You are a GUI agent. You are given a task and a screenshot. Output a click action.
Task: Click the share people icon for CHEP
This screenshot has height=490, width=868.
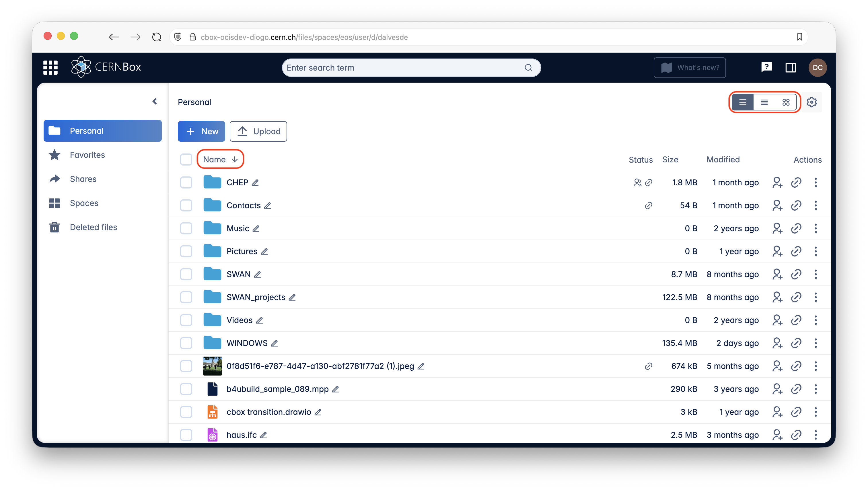[x=777, y=182]
